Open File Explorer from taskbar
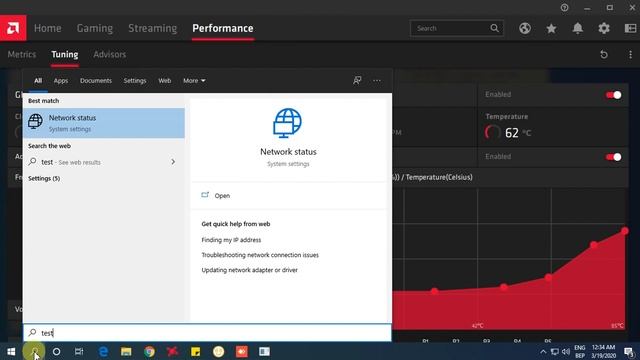Viewport: 640px width, 360px height. click(x=126, y=351)
